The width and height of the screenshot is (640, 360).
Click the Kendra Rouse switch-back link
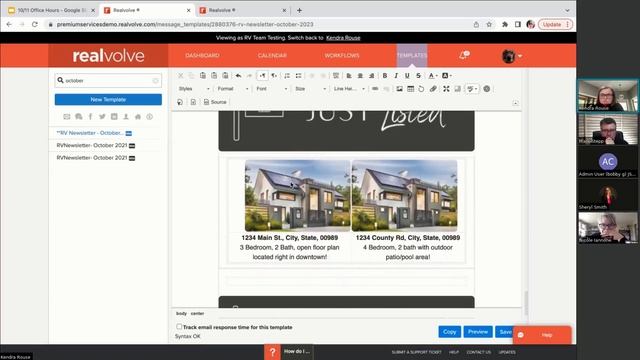coord(343,38)
